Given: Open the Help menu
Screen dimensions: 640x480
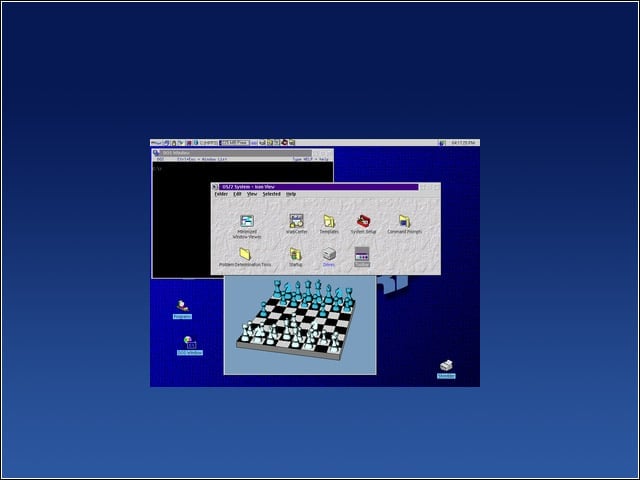Looking at the screenshot, I should (291, 194).
